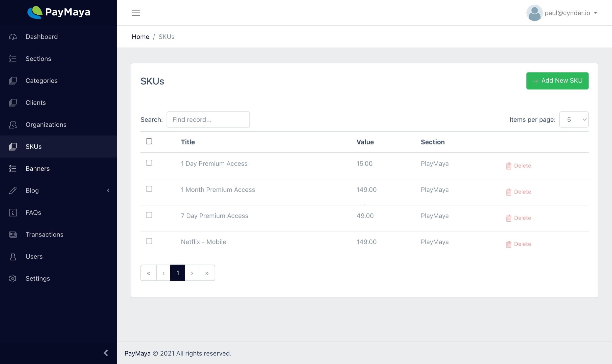The image size is (612, 364).
Task: Open Transactions in the sidebar
Action: tap(44, 234)
